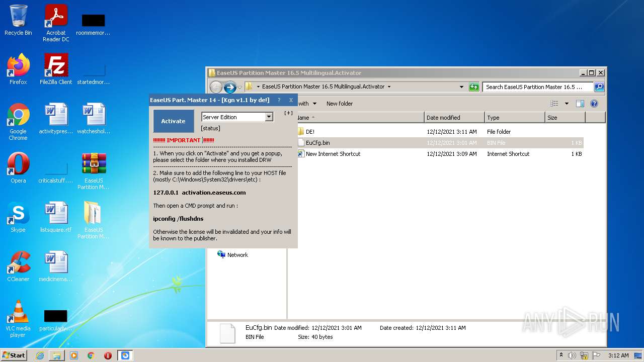Click the Activate button in keygen
This screenshot has height=362, width=644.
tap(173, 121)
